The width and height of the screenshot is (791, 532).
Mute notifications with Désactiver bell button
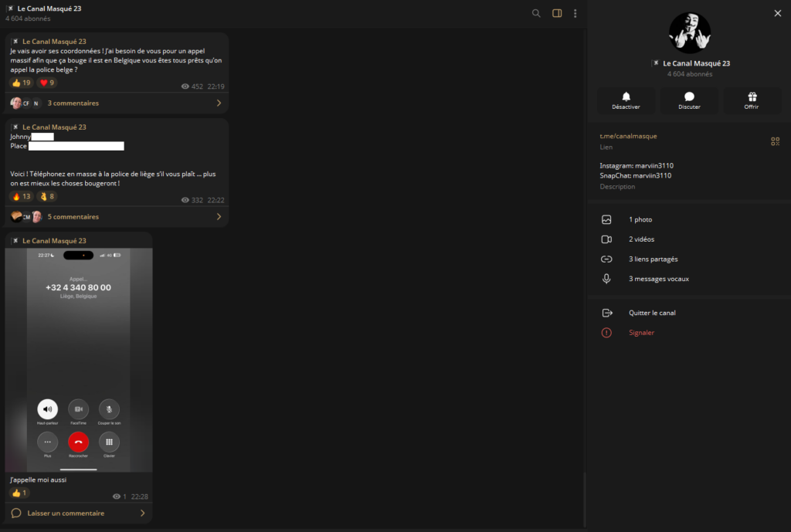[626, 100]
